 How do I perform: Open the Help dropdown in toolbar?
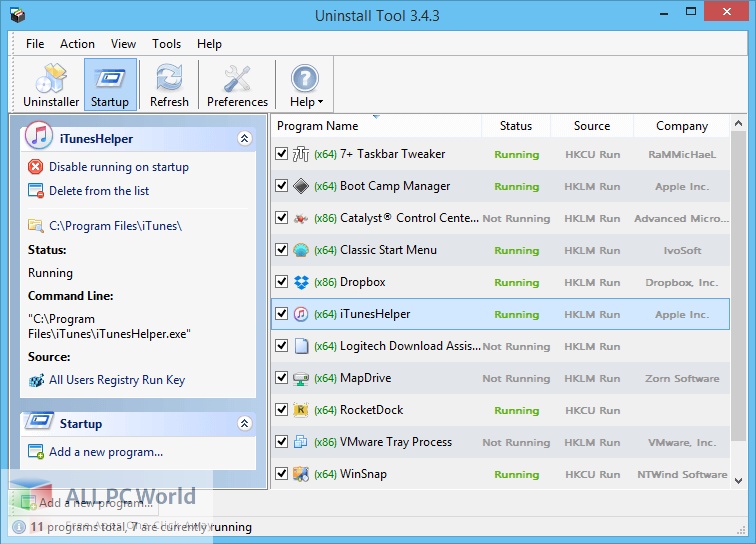click(x=306, y=85)
